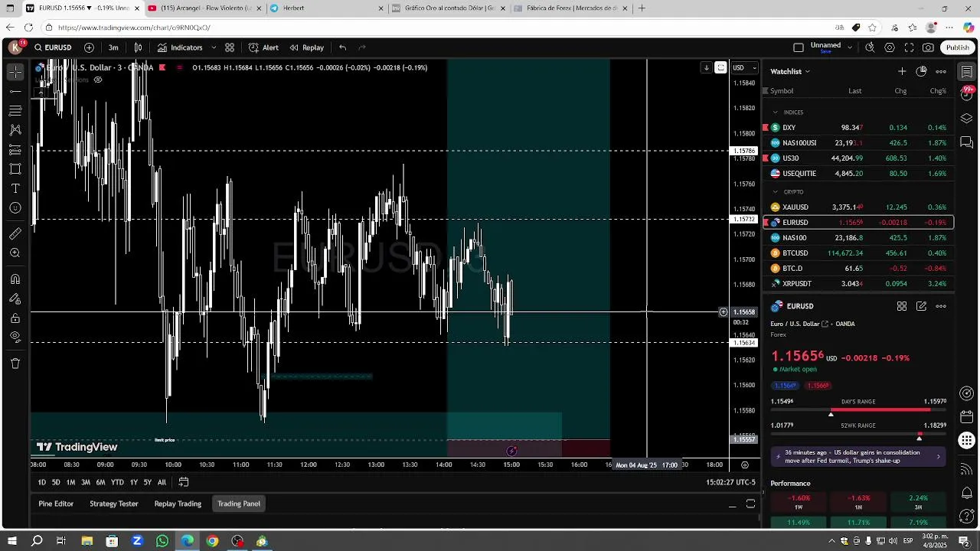Enter fullscreen chart mode
980x551 pixels.
tap(909, 47)
